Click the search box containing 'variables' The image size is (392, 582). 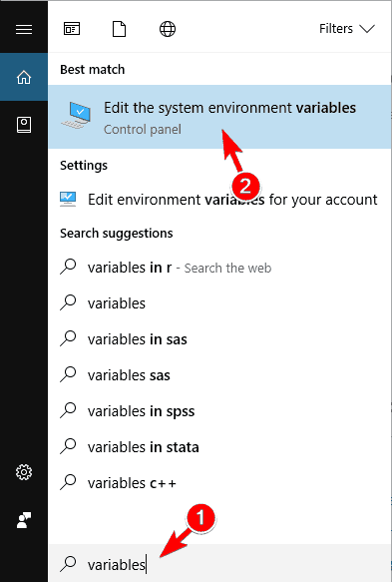coord(219,563)
